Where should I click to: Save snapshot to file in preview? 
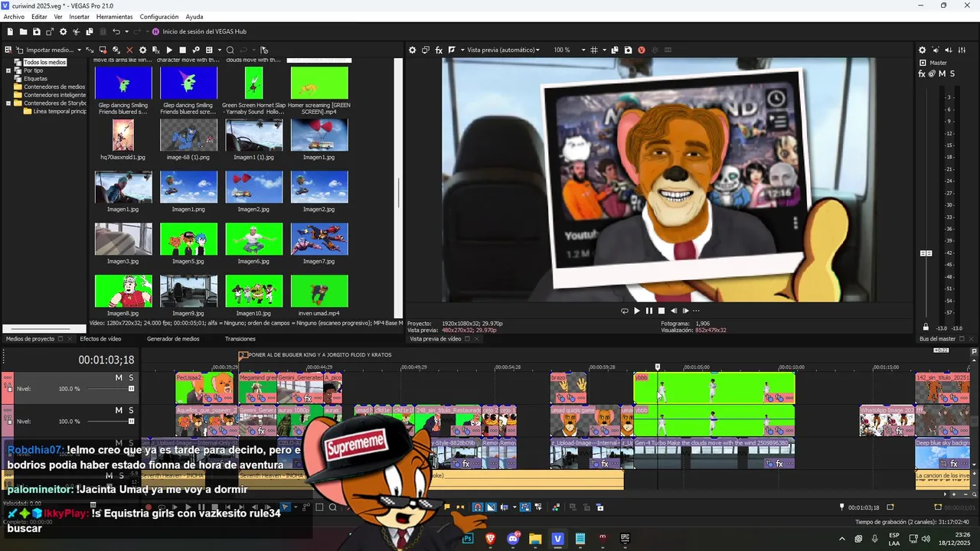tap(628, 50)
